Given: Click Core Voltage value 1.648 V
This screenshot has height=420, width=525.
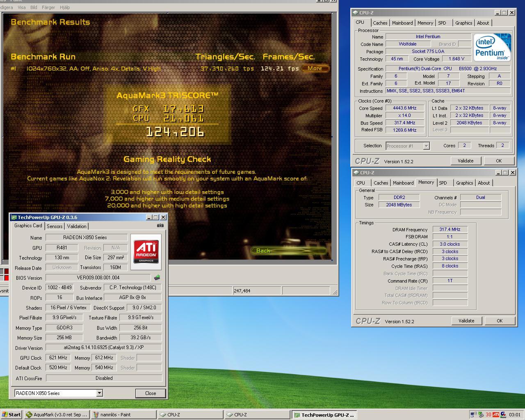Looking at the screenshot, I should coord(457,59).
